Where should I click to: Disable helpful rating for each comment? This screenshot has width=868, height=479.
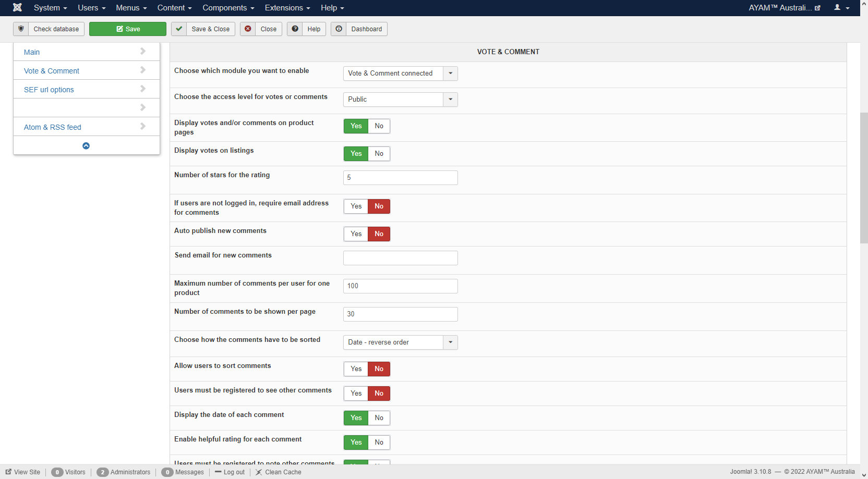(x=379, y=443)
